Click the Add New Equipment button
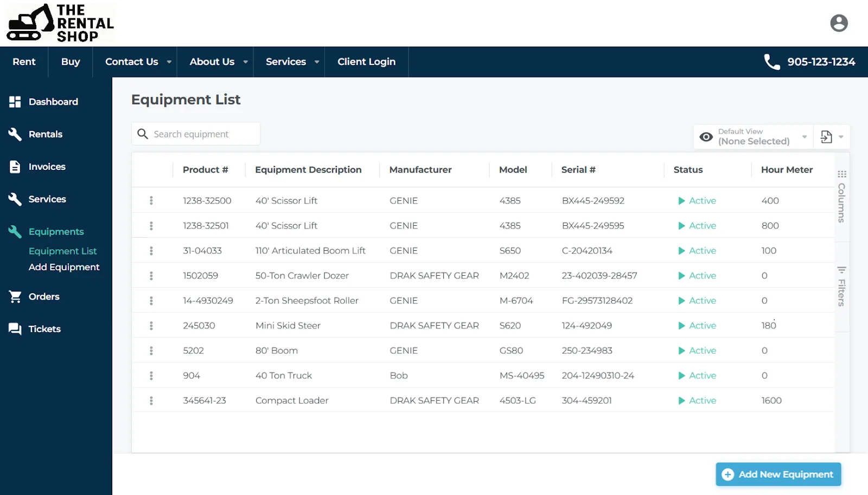Viewport: 868px width, 495px height. tap(778, 474)
